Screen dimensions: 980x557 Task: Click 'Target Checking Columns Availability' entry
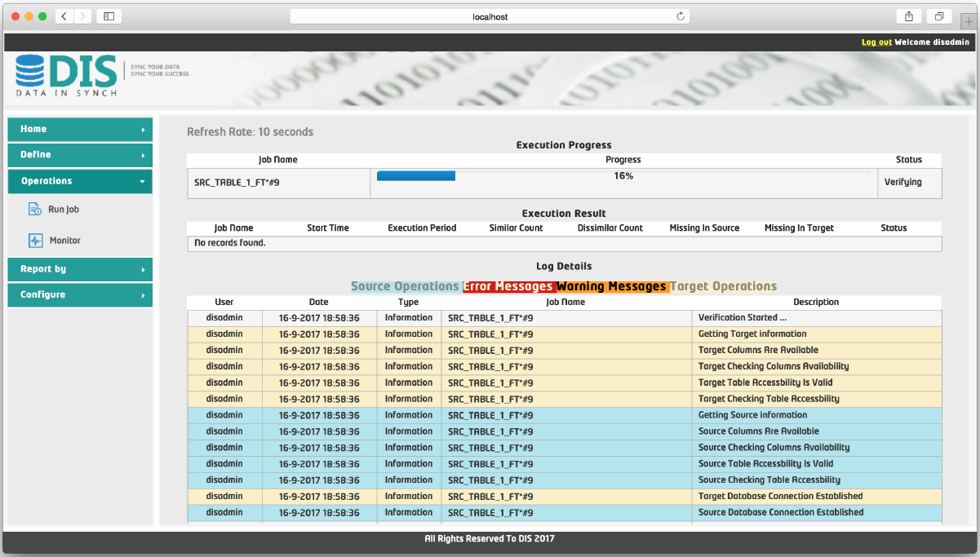pyautogui.click(x=774, y=367)
